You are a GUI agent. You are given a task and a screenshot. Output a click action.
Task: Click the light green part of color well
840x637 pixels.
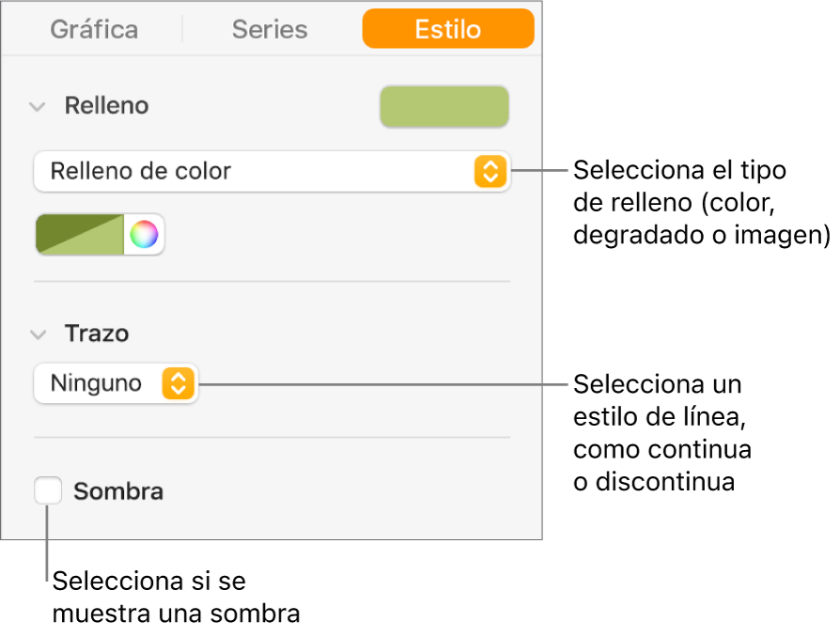pos(103,244)
